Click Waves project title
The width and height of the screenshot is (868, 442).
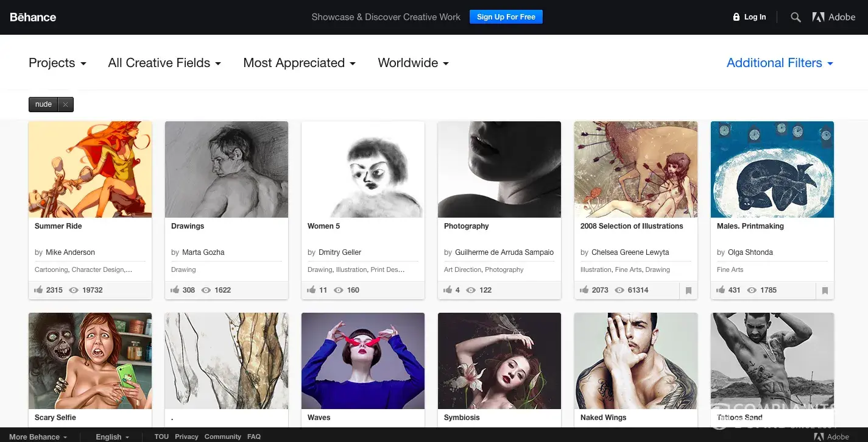click(319, 418)
